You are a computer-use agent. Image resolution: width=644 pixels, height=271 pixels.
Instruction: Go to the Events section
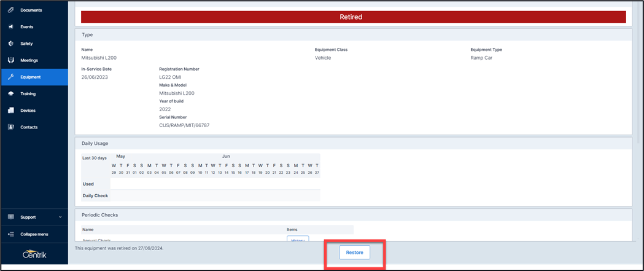point(34,26)
